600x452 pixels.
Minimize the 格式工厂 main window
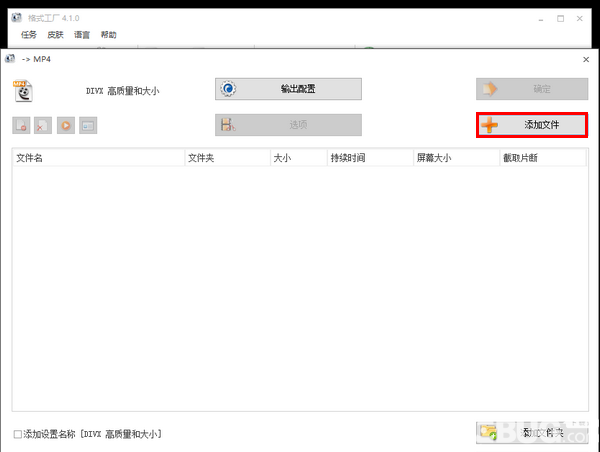541,18
